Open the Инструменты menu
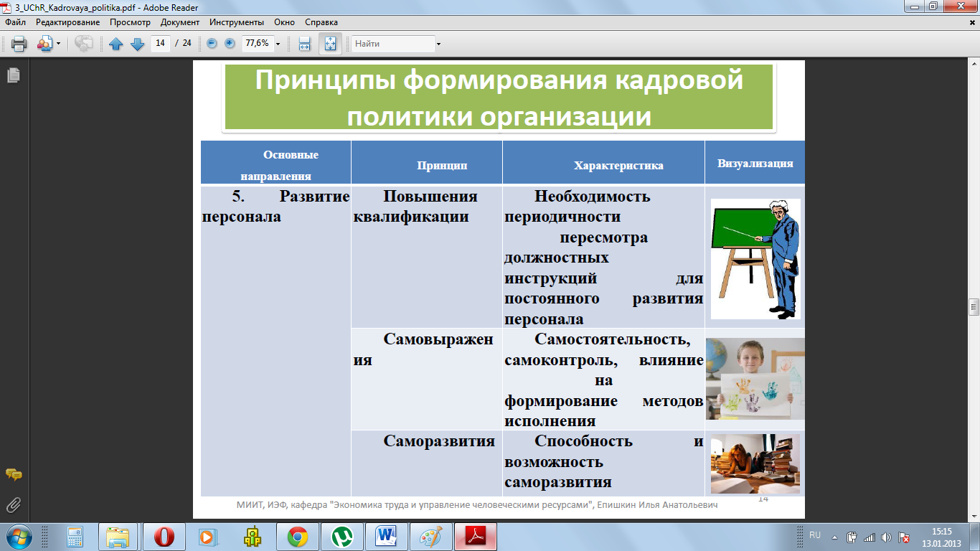The height and width of the screenshot is (551, 980). click(x=237, y=22)
